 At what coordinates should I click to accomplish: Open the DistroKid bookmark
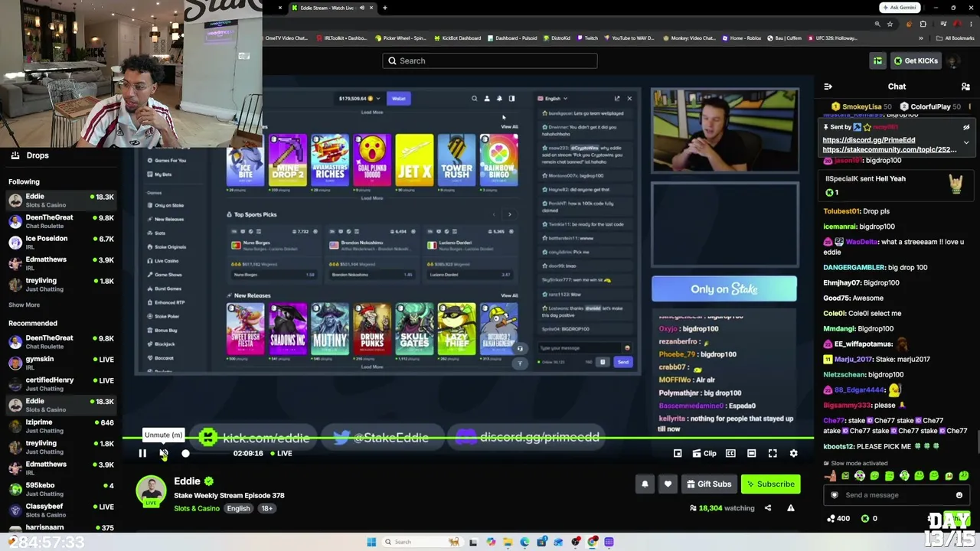tap(558, 38)
